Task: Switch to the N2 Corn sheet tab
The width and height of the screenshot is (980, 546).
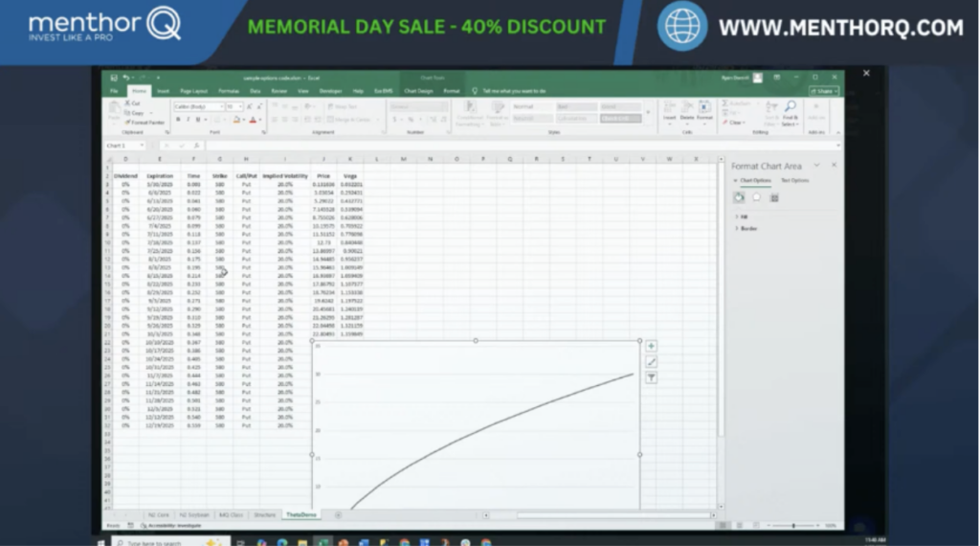Action: tap(158, 514)
